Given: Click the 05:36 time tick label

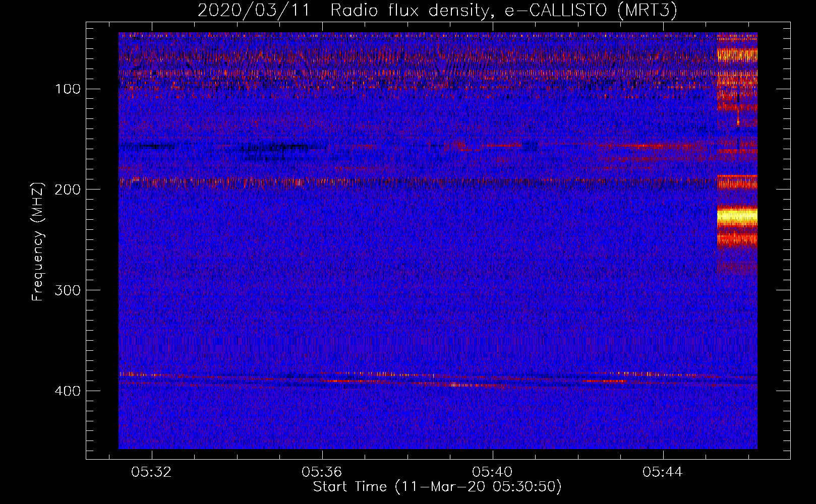Looking at the screenshot, I should click(322, 472).
